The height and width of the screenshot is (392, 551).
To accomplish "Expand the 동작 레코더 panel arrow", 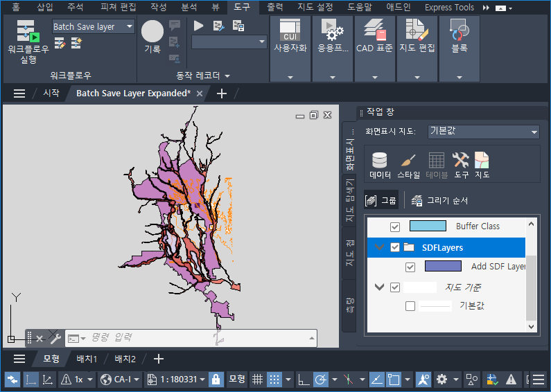I will (x=227, y=76).
